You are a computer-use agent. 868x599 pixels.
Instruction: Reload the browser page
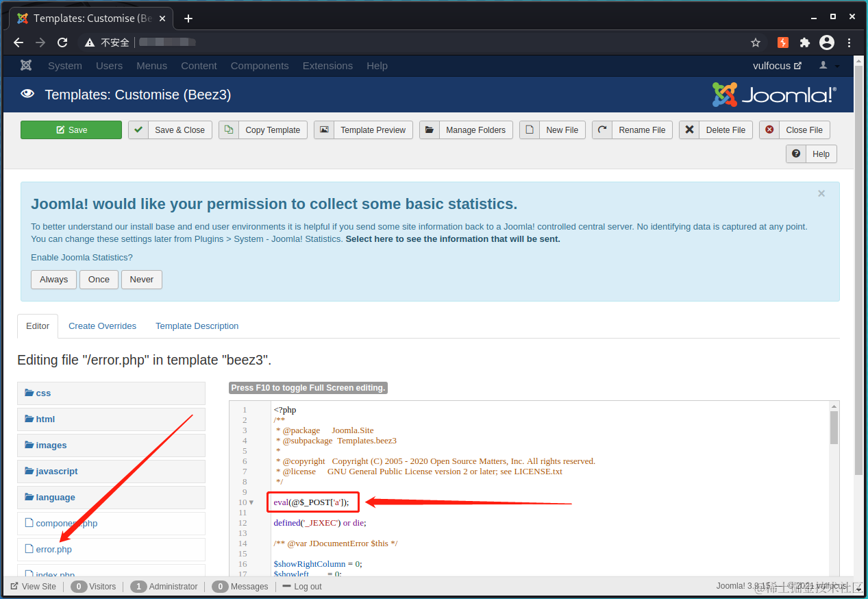point(62,42)
